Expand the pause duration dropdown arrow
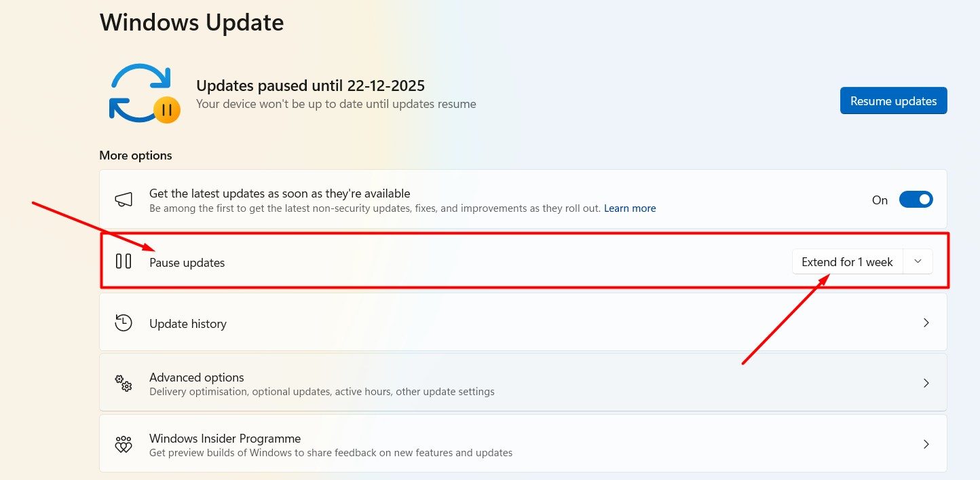 click(918, 261)
